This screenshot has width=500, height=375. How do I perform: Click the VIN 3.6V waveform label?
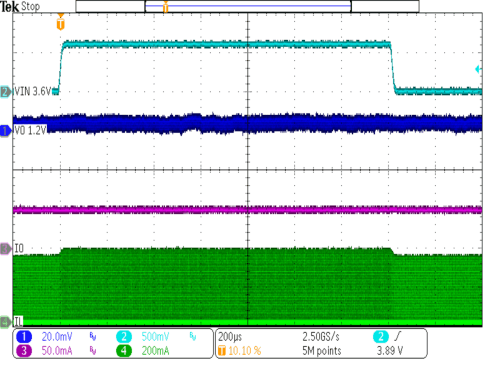click(x=33, y=91)
